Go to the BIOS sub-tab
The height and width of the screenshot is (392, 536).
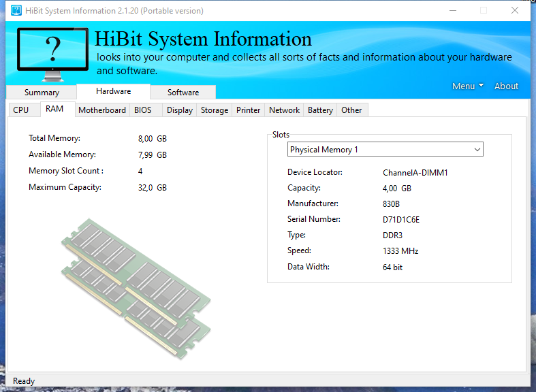tap(142, 110)
